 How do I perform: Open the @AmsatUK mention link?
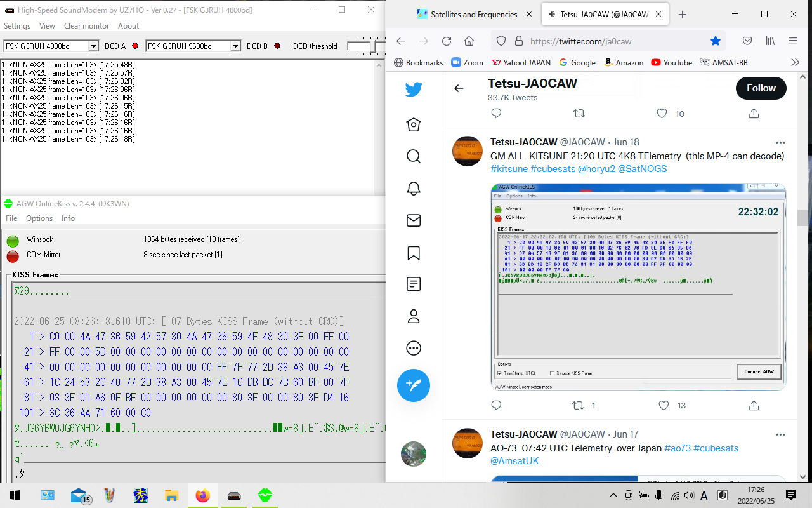pyautogui.click(x=514, y=461)
